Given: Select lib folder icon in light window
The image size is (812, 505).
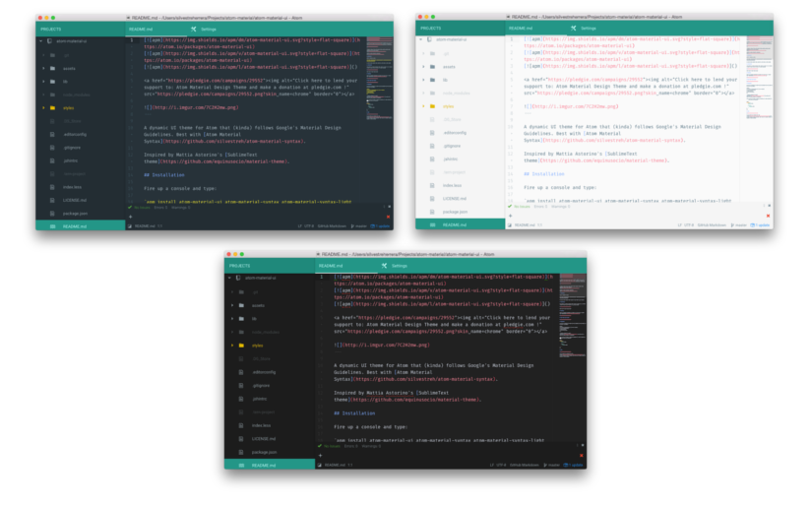Looking at the screenshot, I should pyautogui.click(x=432, y=80).
